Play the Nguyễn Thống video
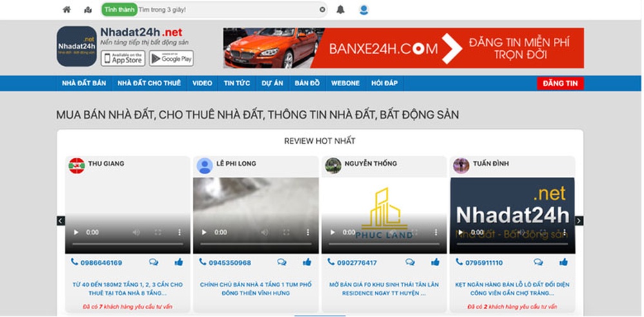 (x=333, y=232)
